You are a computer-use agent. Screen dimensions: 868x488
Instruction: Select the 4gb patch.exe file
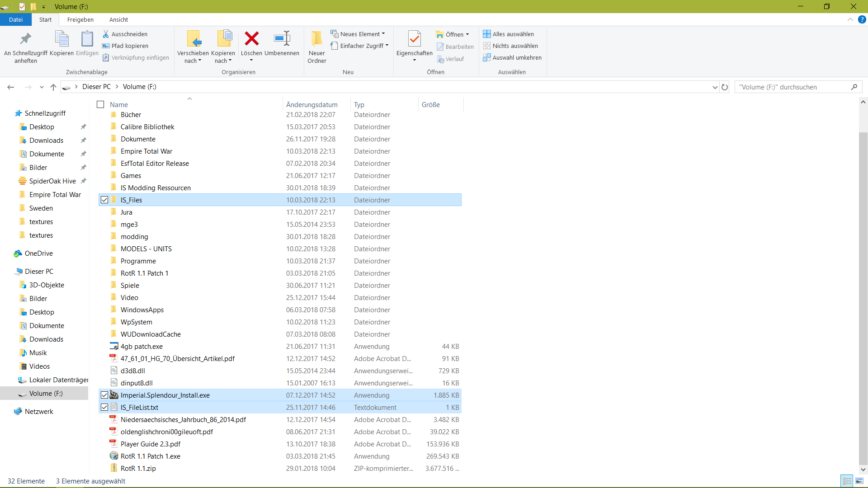coord(280,346)
